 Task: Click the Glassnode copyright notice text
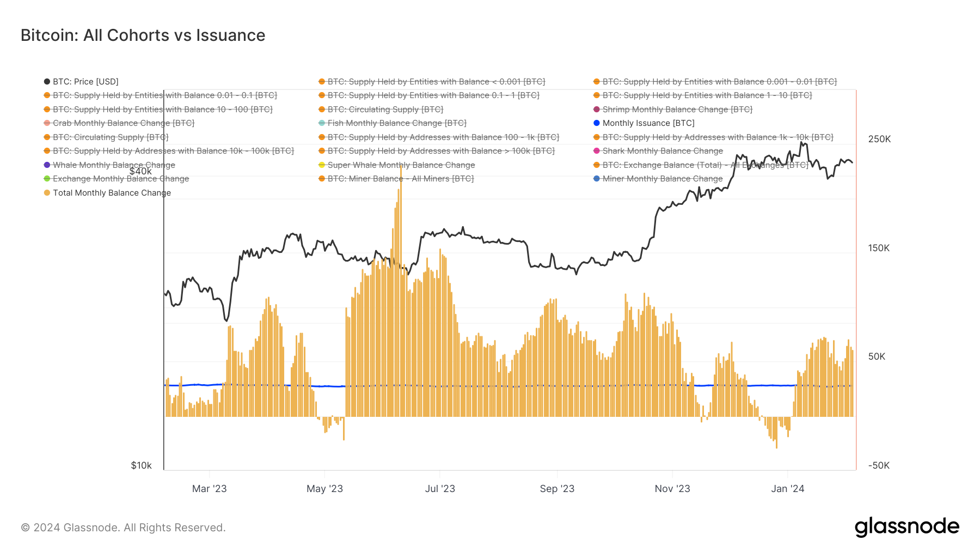(123, 527)
